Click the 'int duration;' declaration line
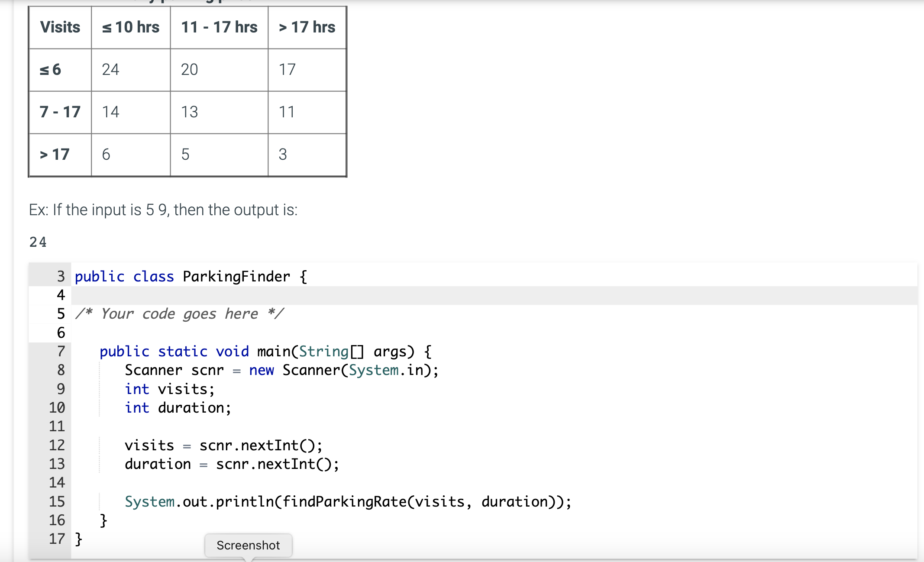 point(178,408)
